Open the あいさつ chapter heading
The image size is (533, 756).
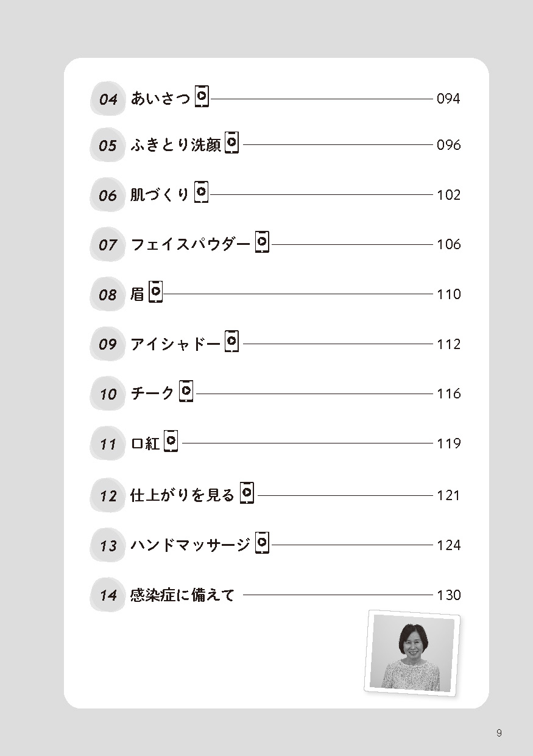point(161,98)
